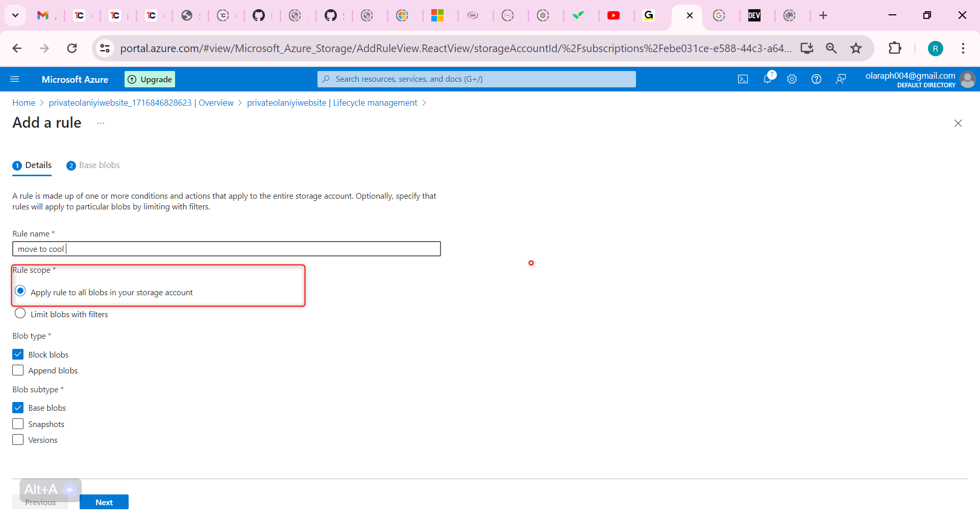Go to Microsoft Azure home logo
Image resolution: width=980 pixels, height=521 pixels.
[75, 79]
